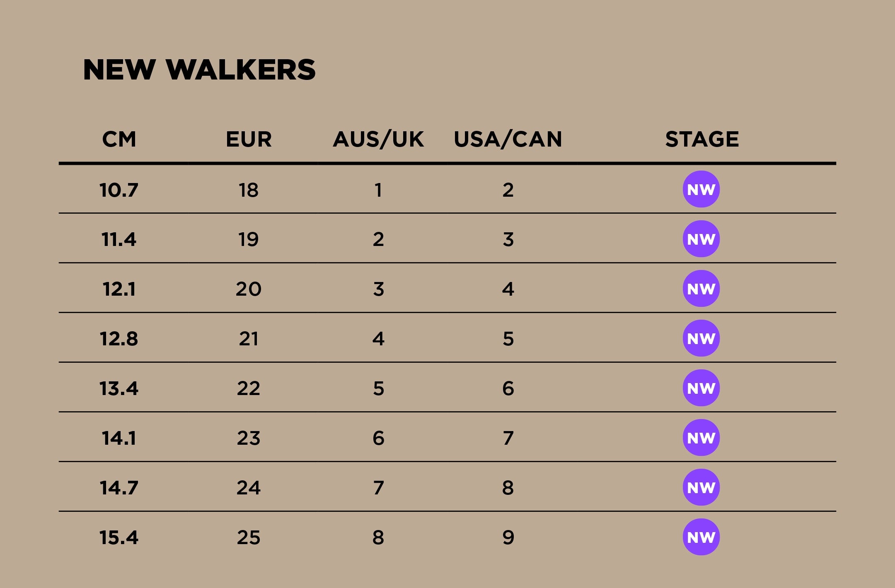Click the NEW WALKERS title
The width and height of the screenshot is (895, 588).
pos(199,70)
